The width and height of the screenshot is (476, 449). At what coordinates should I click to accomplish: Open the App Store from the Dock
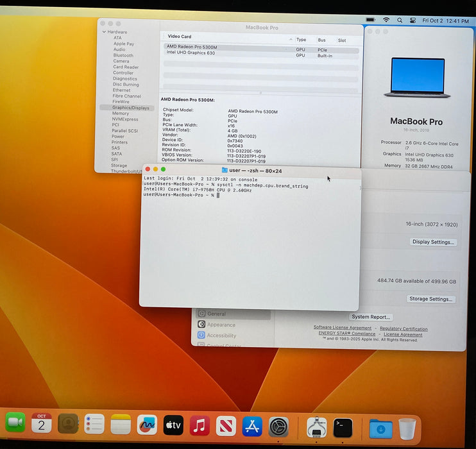252,427
